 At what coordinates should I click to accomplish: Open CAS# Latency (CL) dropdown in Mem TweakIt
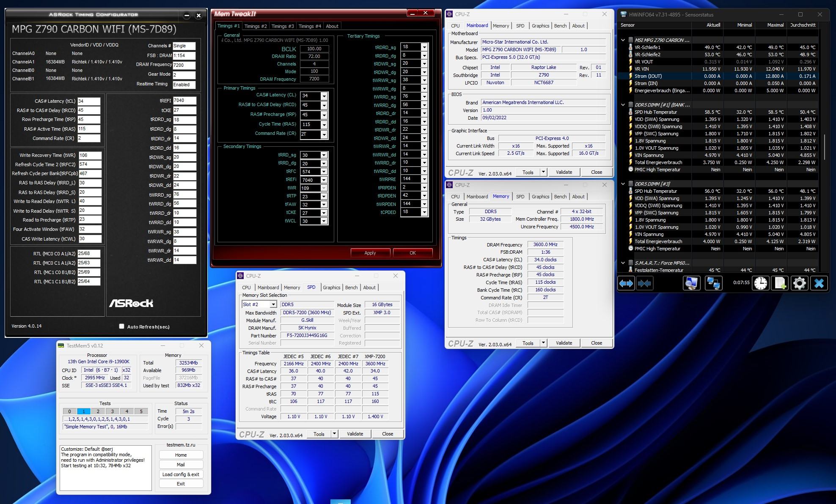(x=324, y=96)
